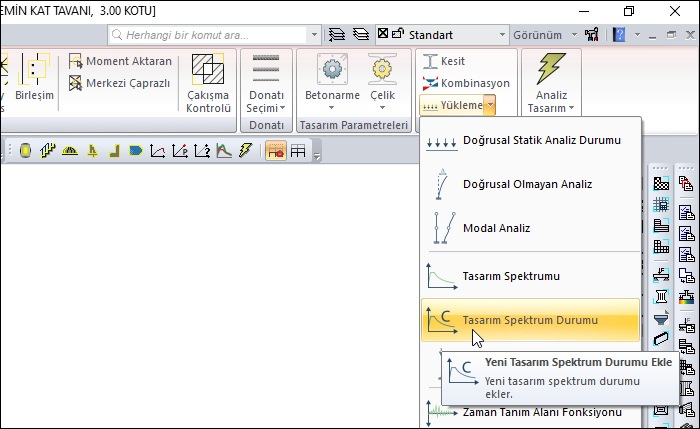Click the Çelik design parameters icon
700x429 pixels.
tap(382, 71)
